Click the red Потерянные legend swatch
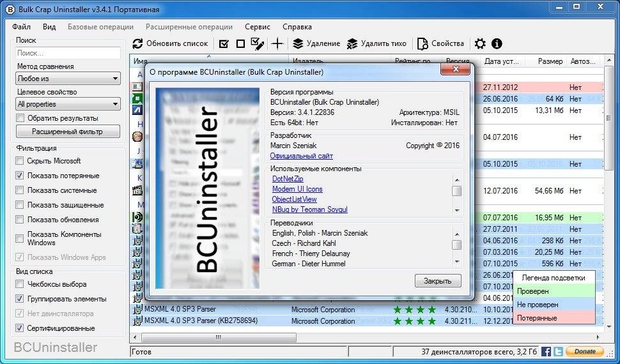Viewport: 620px width, 364px height. 554,318
